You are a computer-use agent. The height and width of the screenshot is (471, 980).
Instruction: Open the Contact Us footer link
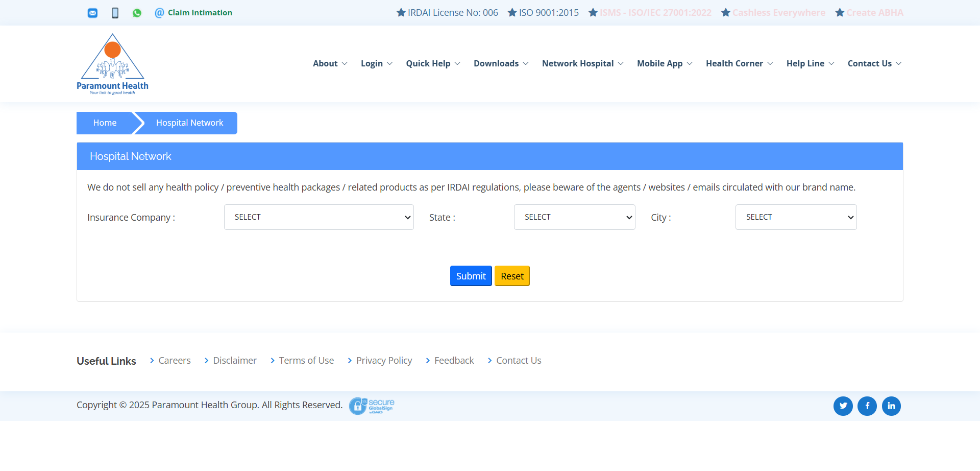(519, 361)
